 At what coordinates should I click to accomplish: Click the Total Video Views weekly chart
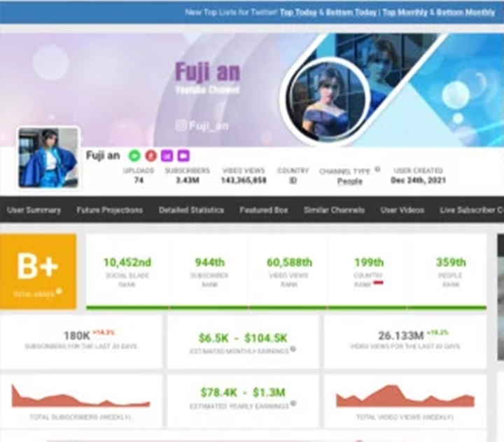(x=405, y=396)
